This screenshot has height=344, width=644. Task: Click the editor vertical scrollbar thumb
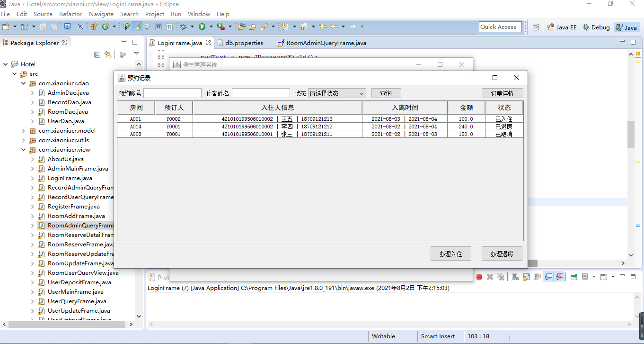(631, 135)
